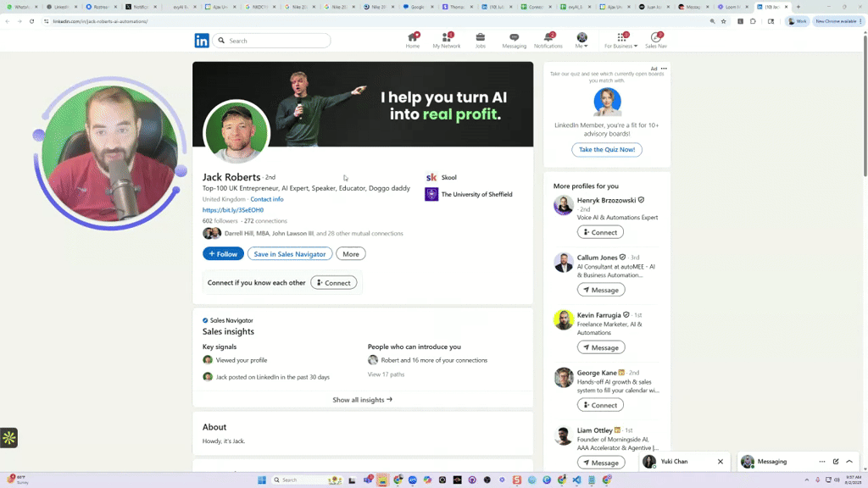Message Callum Jones

coord(601,290)
